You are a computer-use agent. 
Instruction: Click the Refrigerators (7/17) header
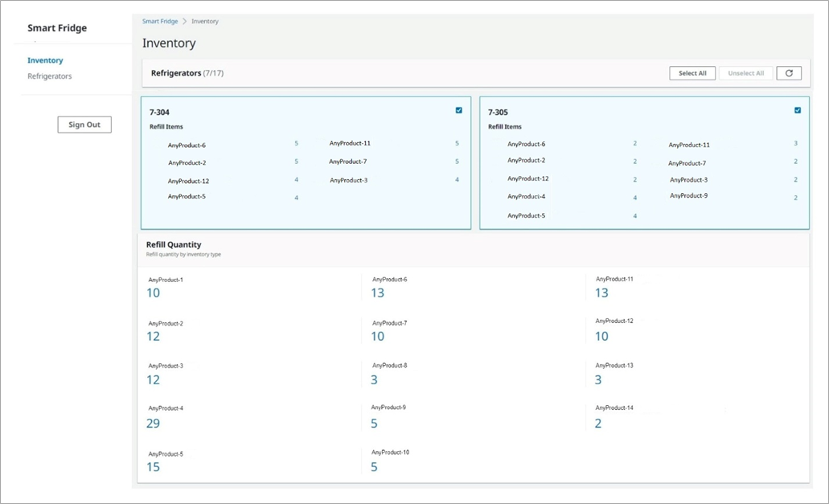coord(187,73)
